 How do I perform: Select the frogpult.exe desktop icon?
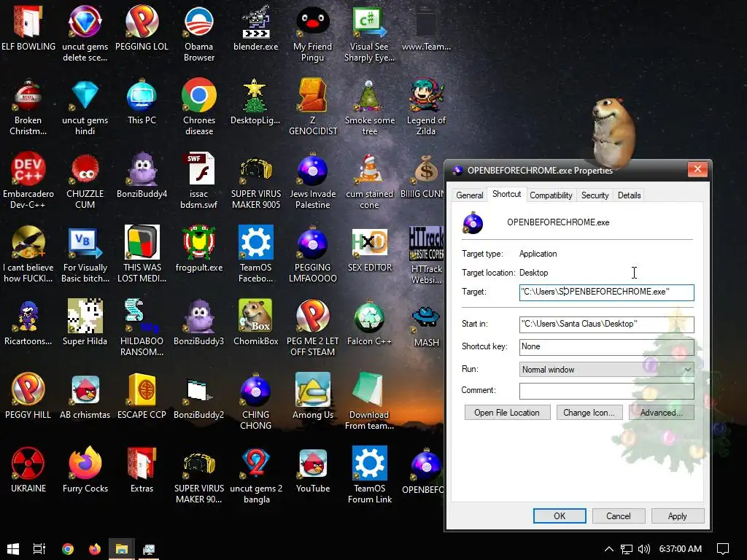pyautogui.click(x=199, y=249)
